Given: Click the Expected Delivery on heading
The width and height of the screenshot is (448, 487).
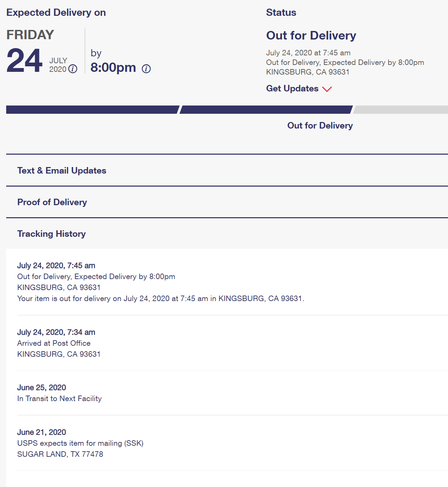Looking at the screenshot, I should point(56,12).
